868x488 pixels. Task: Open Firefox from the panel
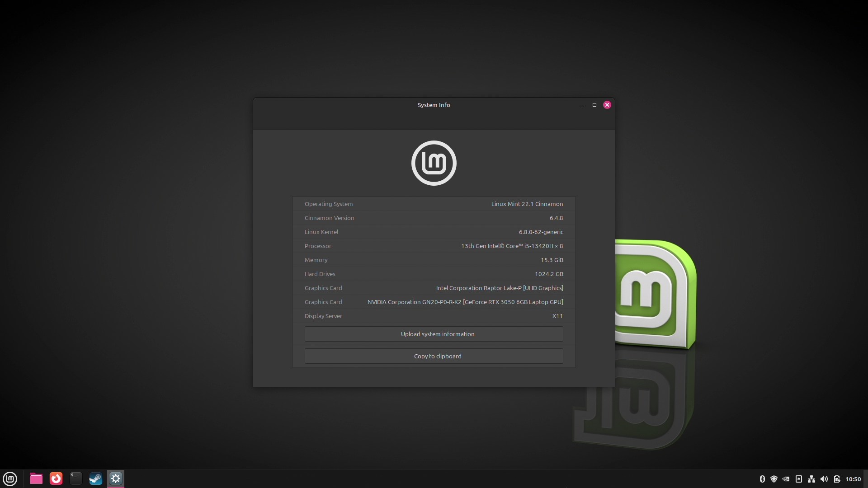56,479
